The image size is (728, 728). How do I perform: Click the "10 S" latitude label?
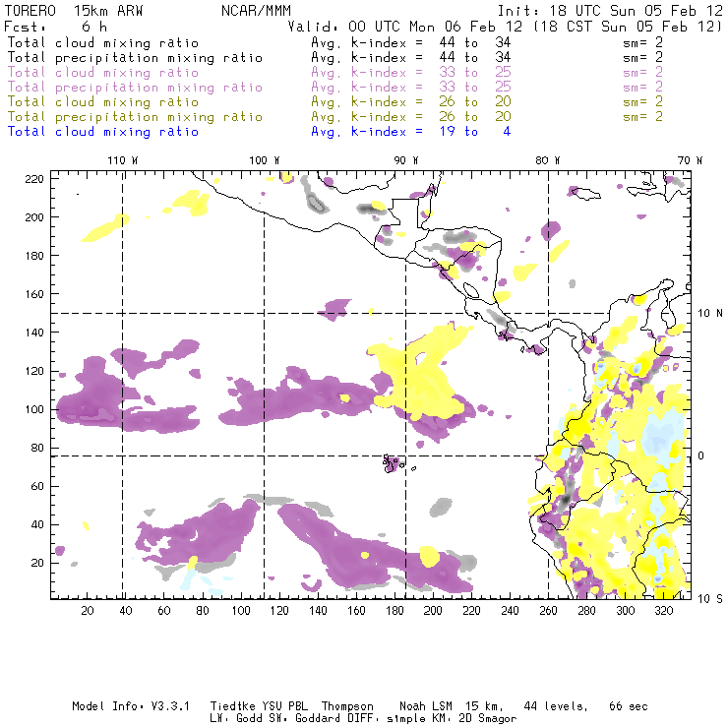click(x=710, y=599)
